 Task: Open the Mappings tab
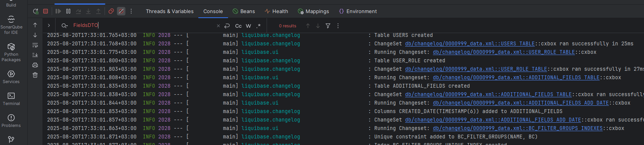(x=313, y=11)
